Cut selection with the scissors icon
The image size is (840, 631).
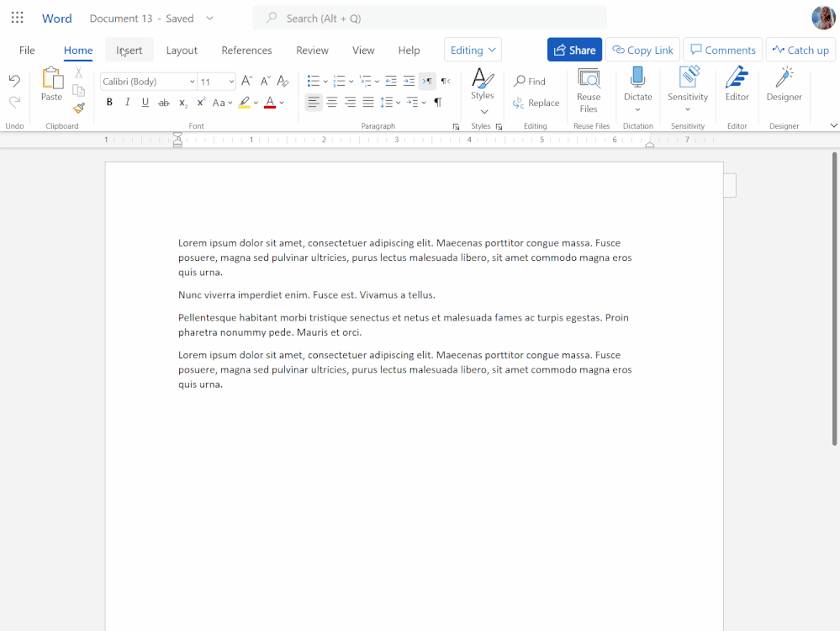tap(79, 73)
